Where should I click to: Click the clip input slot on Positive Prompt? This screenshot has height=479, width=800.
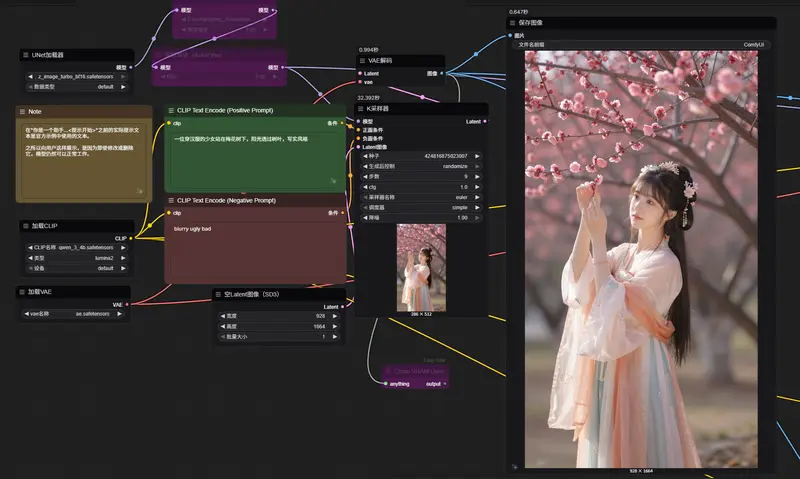point(169,123)
